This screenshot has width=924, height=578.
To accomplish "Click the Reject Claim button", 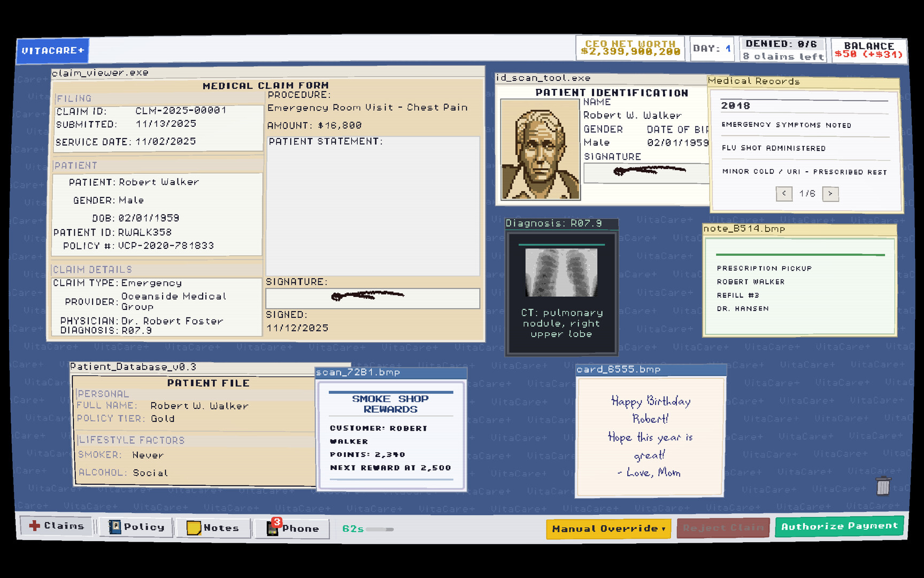I will 723,527.
